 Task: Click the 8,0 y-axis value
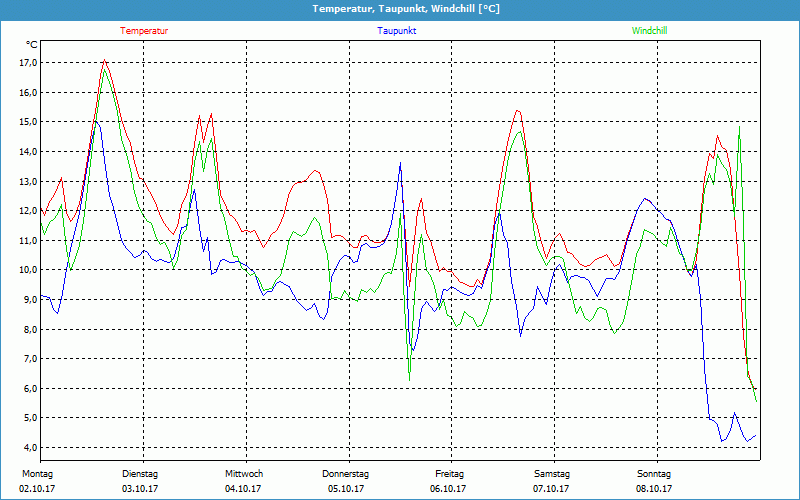tap(31, 329)
